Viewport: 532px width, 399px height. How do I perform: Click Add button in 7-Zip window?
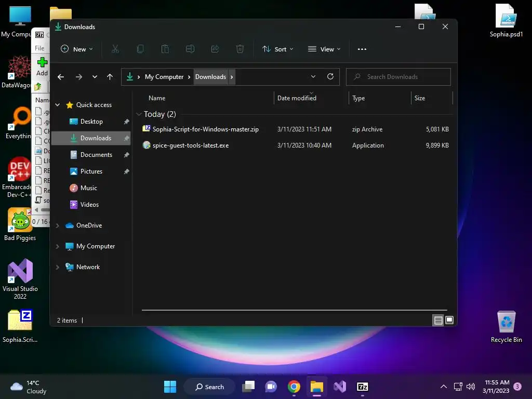point(42,66)
